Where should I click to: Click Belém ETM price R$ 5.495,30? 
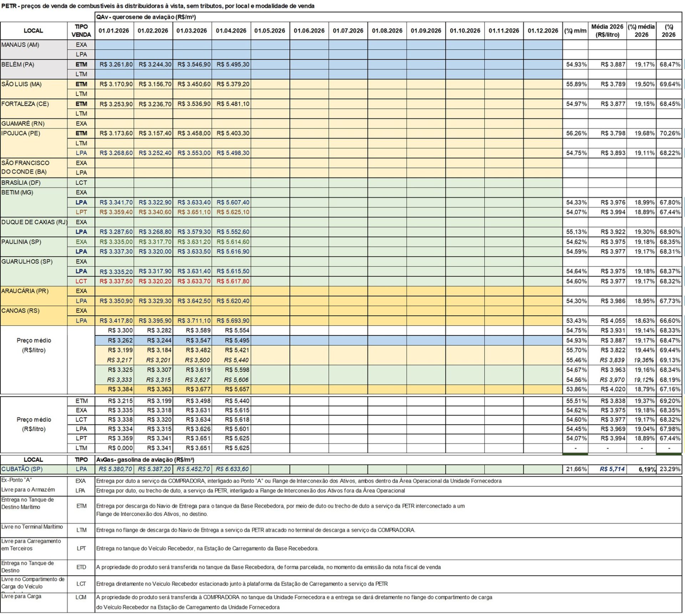click(x=233, y=65)
